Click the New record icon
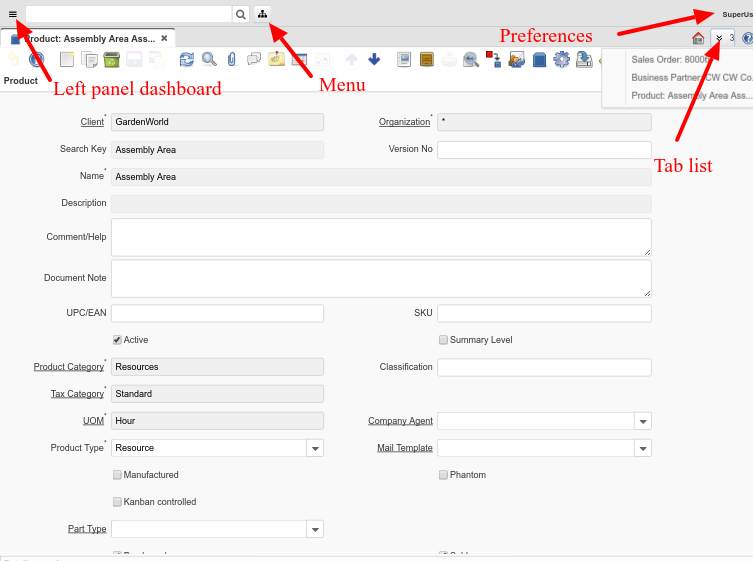This screenshot has height=561, width=753. [x=67, y=60]
